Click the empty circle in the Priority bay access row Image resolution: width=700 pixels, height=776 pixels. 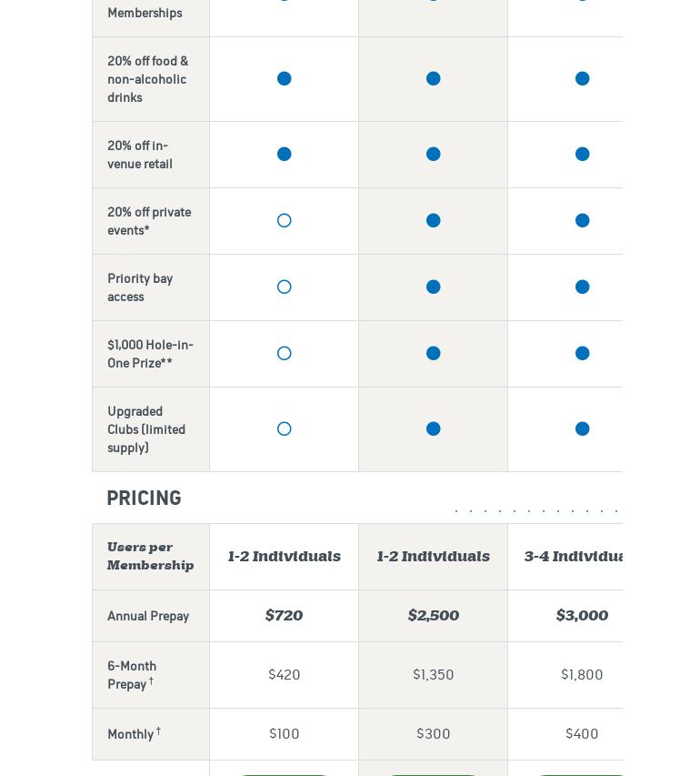285,287
